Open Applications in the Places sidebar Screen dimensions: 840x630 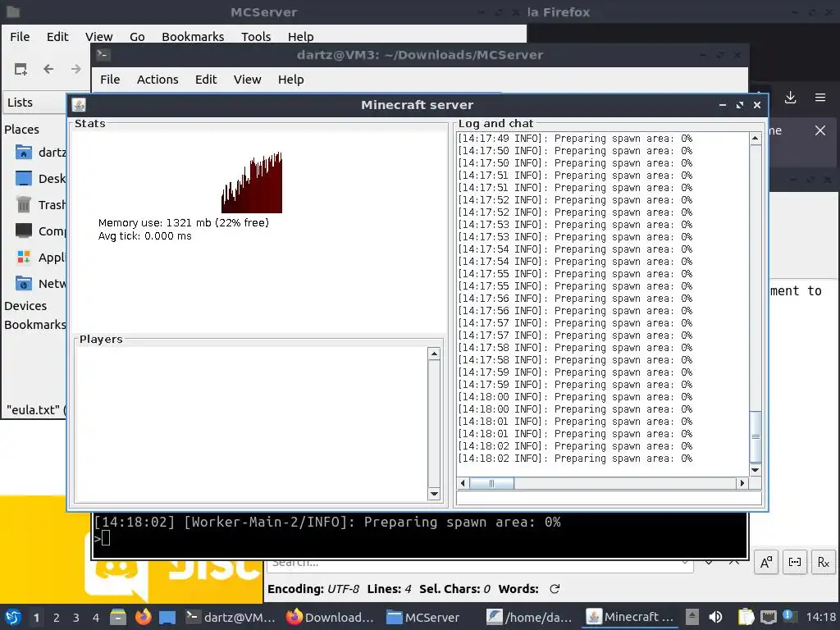(x=40, y=257)
